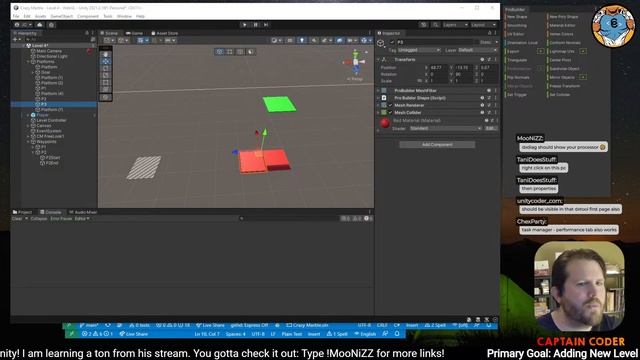Switch to the Asset Store tab
The image size is (640, 360).
pyautogui.click(x=165, y=33)
